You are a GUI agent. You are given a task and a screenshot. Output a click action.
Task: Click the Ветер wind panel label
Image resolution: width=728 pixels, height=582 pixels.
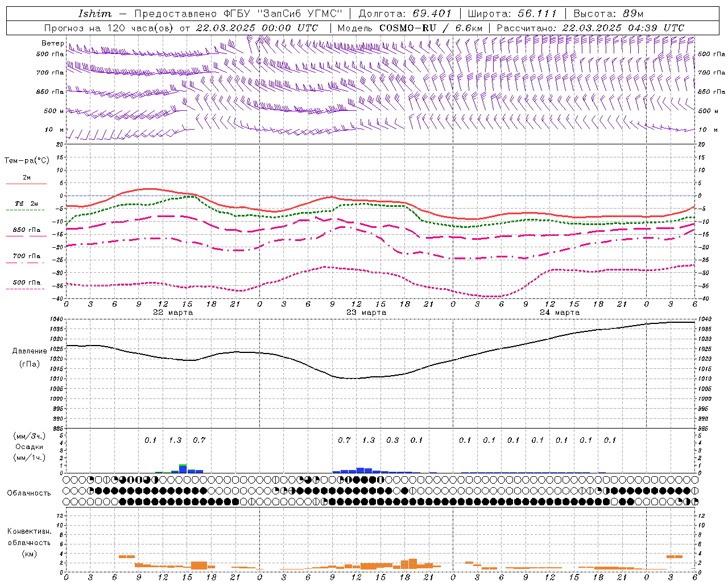click(52, 43)
